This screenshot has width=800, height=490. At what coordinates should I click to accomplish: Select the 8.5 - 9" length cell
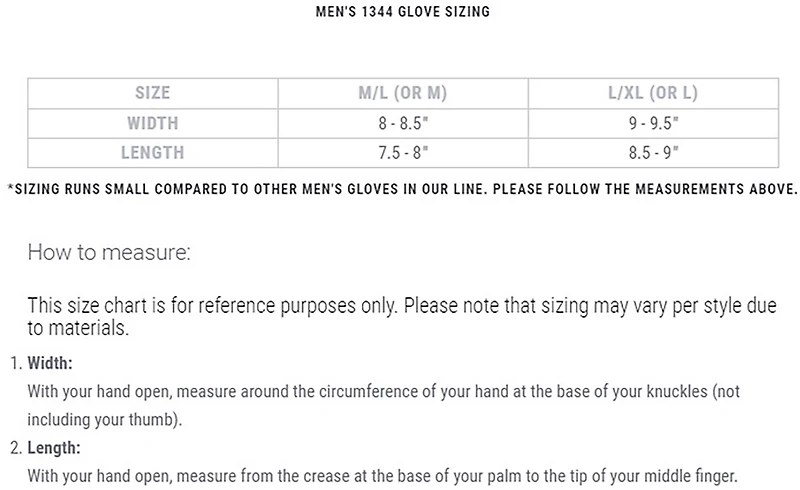pyautogui.click(x=653, y=153)
